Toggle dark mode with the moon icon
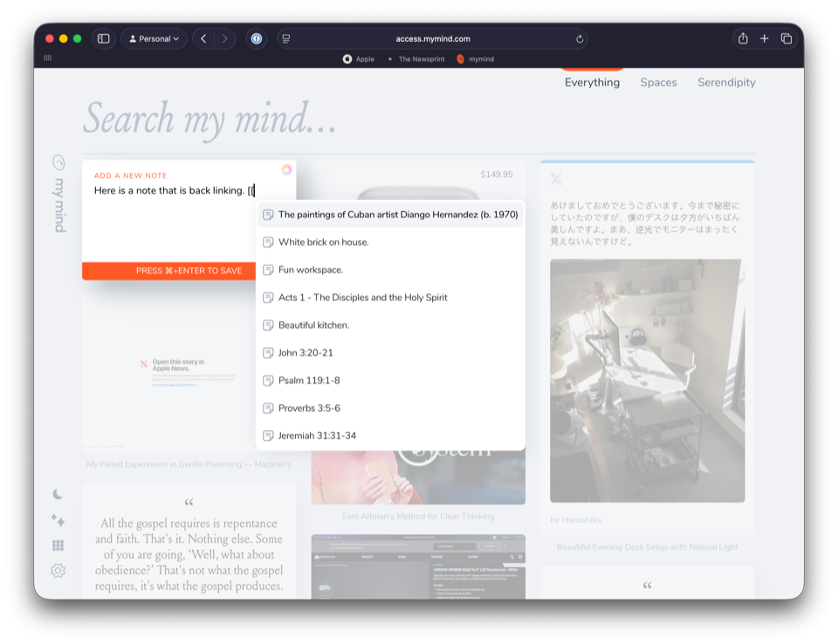This screenshot has width=838, height=644. click(x=58, y=494)
